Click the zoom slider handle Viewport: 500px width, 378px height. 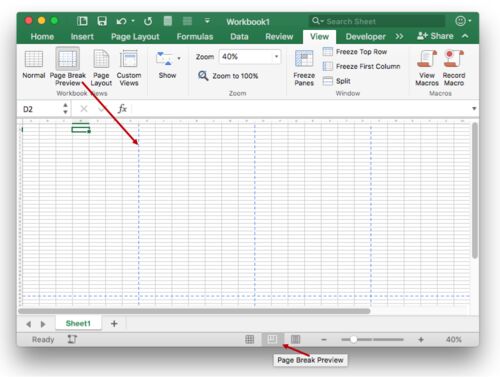353,339
